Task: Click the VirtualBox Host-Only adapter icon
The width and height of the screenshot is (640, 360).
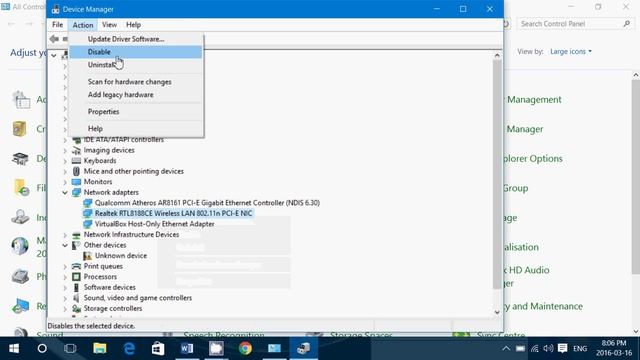Action: pos(88,224)
